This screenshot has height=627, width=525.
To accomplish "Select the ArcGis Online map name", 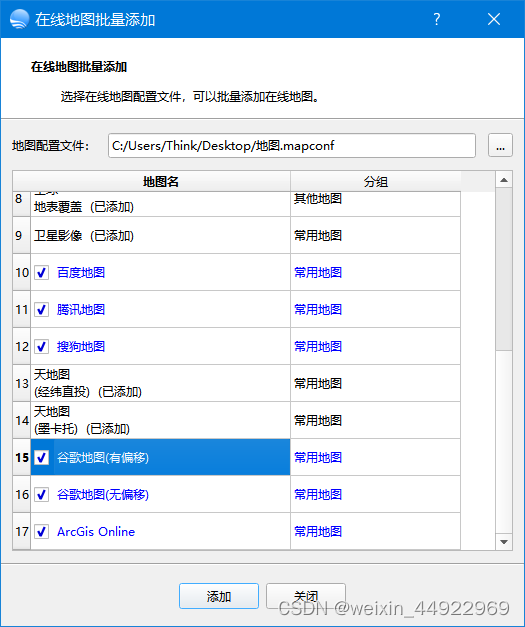I will point(96,531).
